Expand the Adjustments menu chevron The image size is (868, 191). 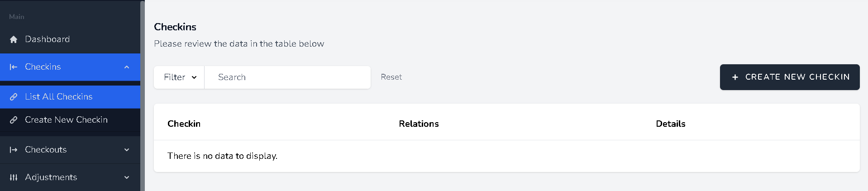(x=127, y=177)
